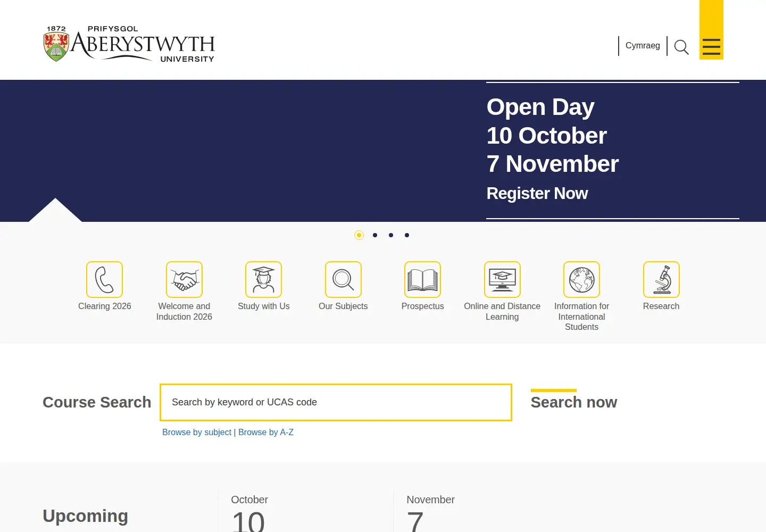Image resolution: width=766 pixels, height=532 pixels.
Task: Select the fourth carousel slide dot
Action: 407,235
